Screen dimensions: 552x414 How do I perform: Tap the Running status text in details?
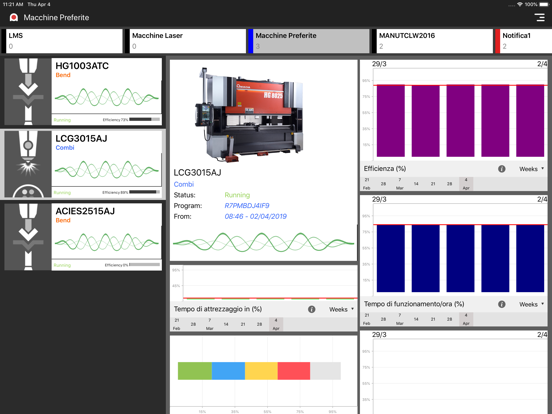237,195
